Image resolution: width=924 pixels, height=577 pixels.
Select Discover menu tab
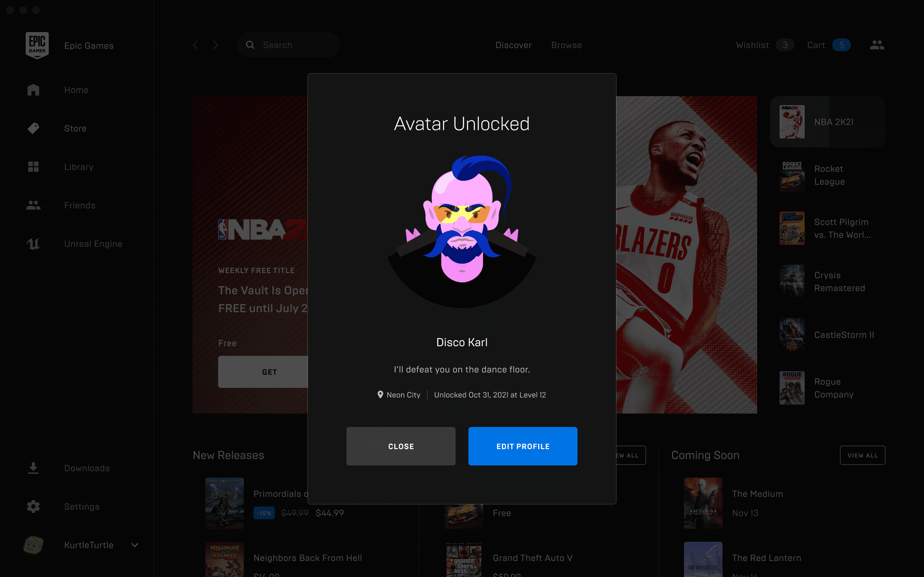[514, 45]
